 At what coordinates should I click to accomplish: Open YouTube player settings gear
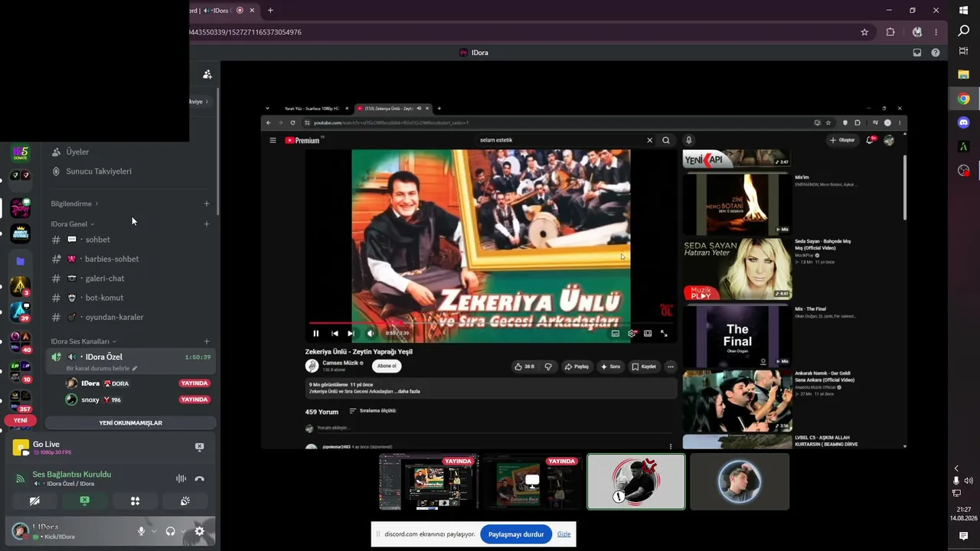point(632,334)
